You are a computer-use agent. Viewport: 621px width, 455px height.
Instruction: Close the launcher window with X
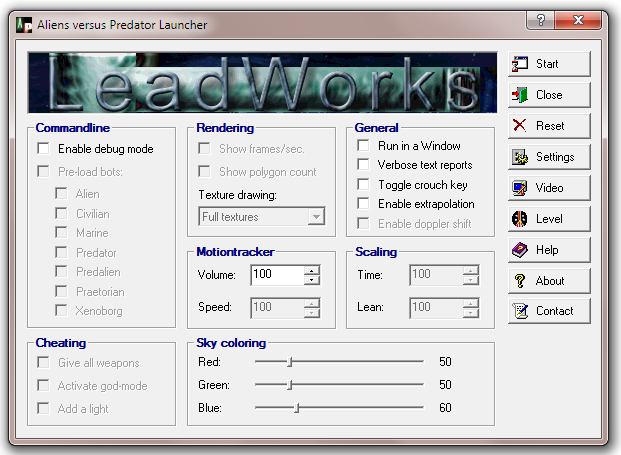[578, 20]
